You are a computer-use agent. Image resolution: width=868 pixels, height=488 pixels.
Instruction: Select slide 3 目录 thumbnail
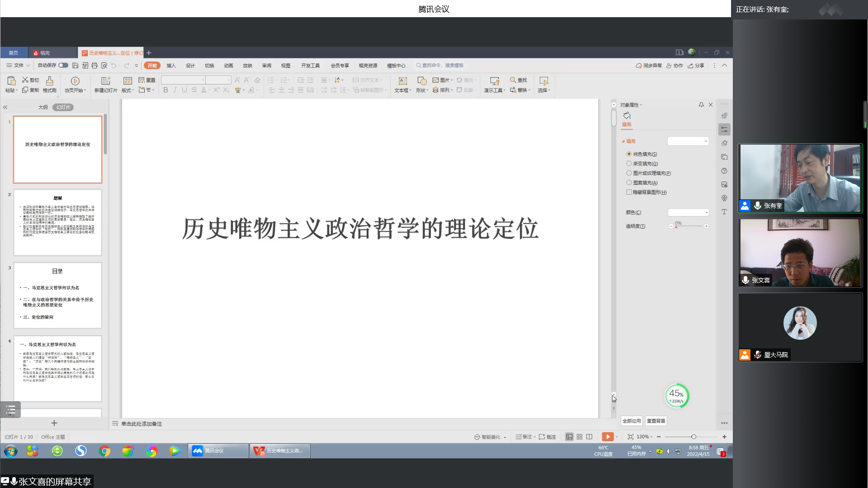[57, 296]
